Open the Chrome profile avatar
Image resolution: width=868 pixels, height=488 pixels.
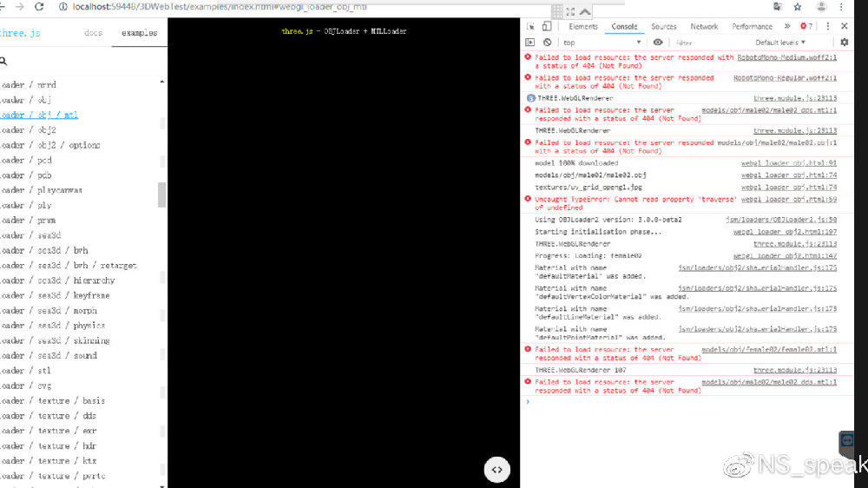tap(821, 7)
